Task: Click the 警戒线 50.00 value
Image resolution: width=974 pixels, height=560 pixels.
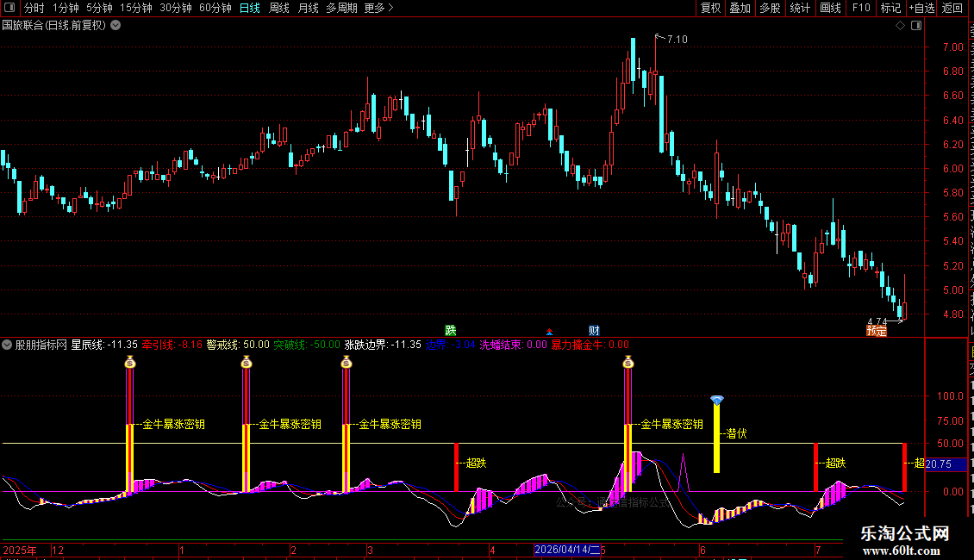Action: (238, 345)
